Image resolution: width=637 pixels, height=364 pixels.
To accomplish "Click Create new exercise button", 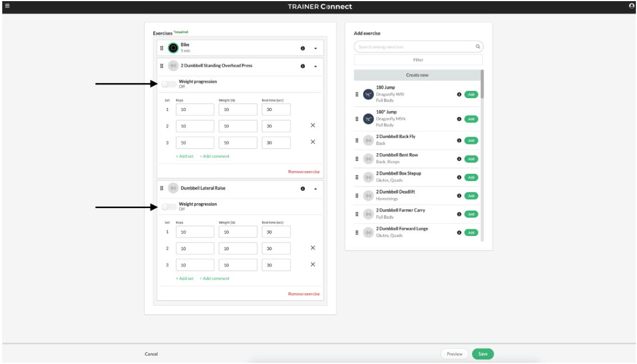I will (418, 75).
